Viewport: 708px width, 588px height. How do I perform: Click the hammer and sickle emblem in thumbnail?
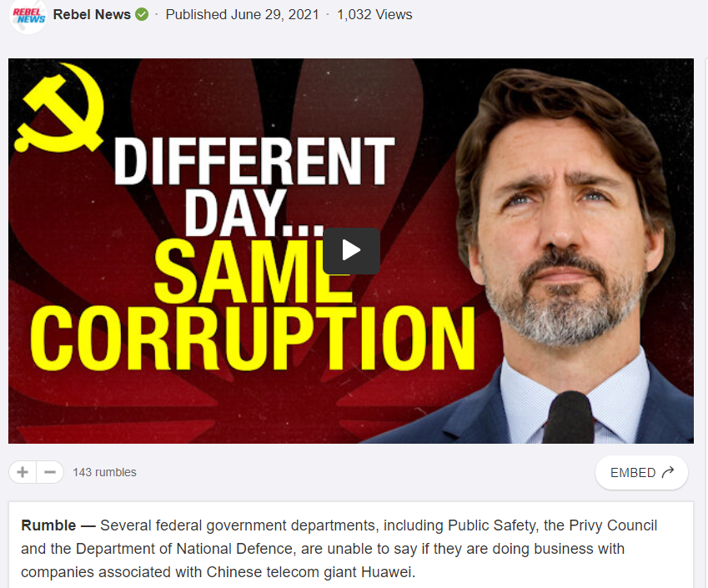(x=60, y=108)
